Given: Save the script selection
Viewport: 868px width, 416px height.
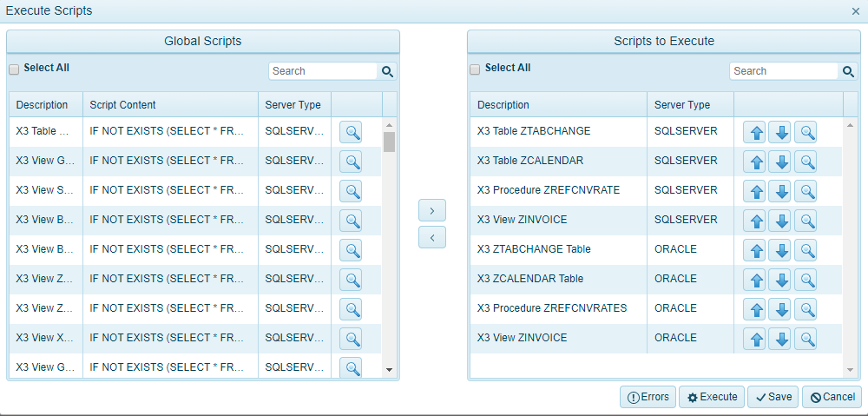Looking at the screenshot, I should (773, 397).
